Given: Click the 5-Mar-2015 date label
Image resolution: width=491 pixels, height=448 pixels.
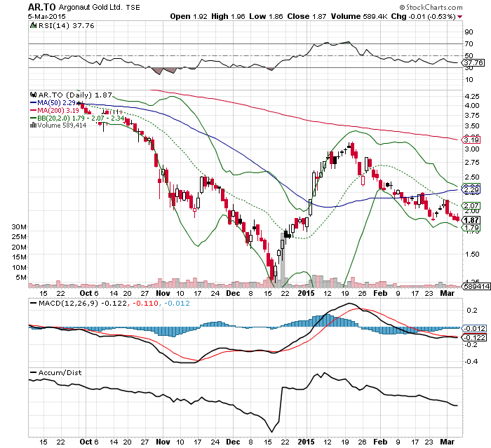Looking at the screenshot, I should (47, 16).
